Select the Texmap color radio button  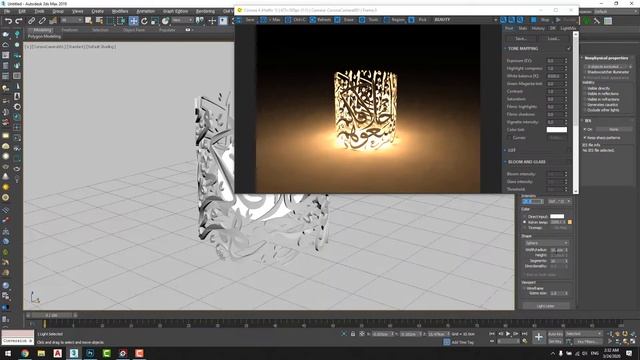(524, 228)
